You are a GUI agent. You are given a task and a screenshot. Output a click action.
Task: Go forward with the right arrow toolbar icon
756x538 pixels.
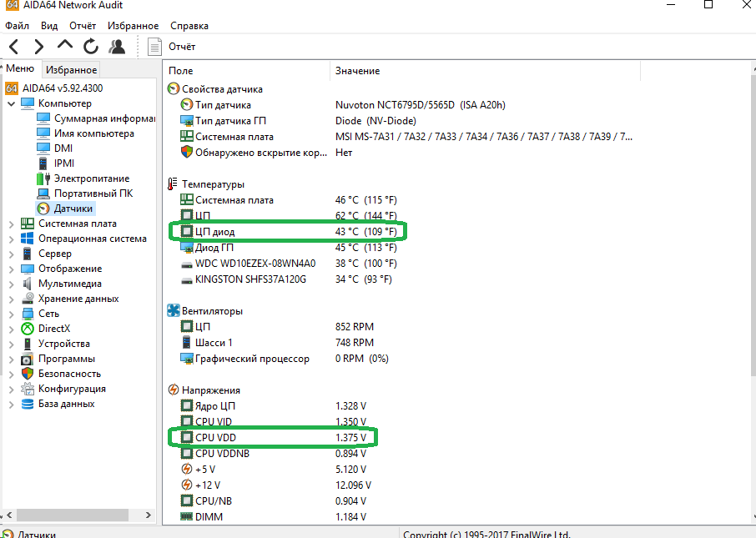pyautogui.click(x=39, y=47)
